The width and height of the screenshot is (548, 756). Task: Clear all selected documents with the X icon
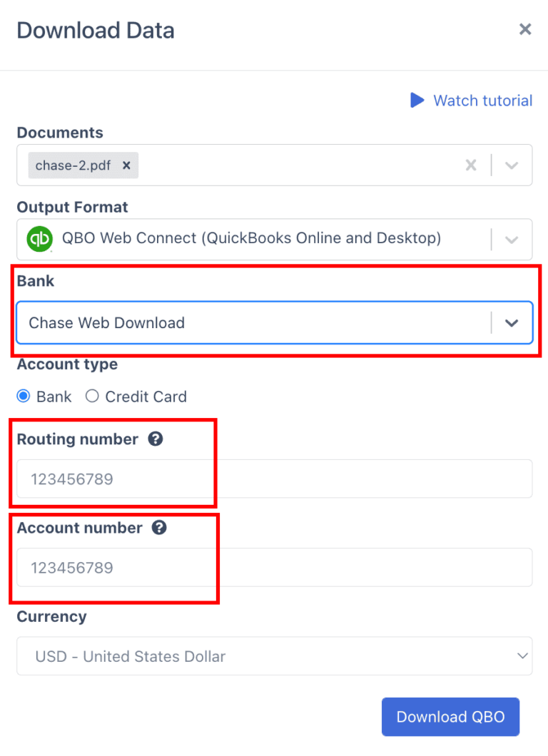pos(472,165)
